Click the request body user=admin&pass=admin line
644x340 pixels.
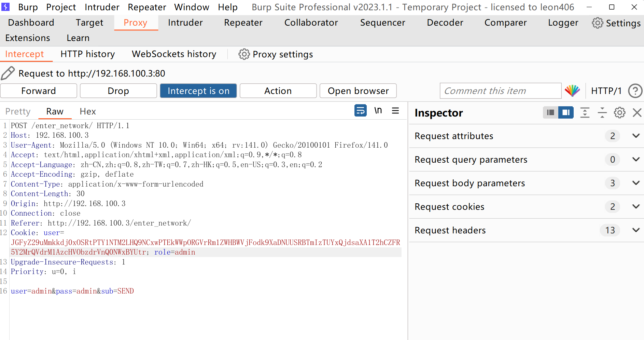72,291
